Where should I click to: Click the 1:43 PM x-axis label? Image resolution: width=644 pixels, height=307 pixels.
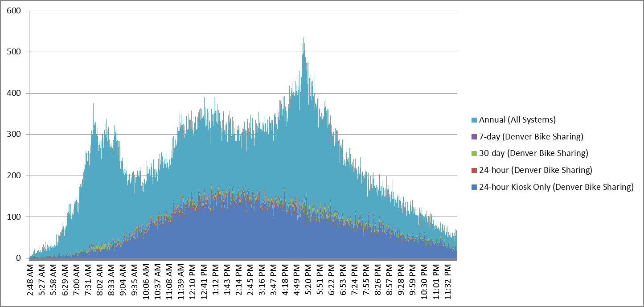click(227, 279)
